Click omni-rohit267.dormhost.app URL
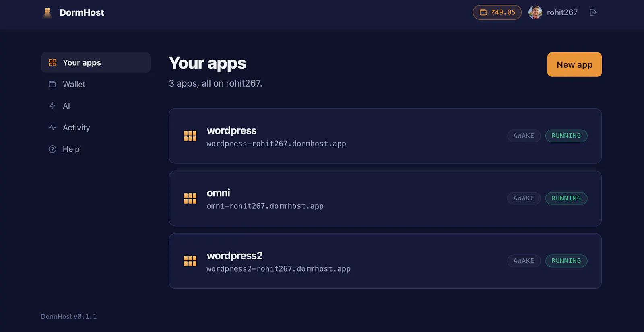 [265, 206]
